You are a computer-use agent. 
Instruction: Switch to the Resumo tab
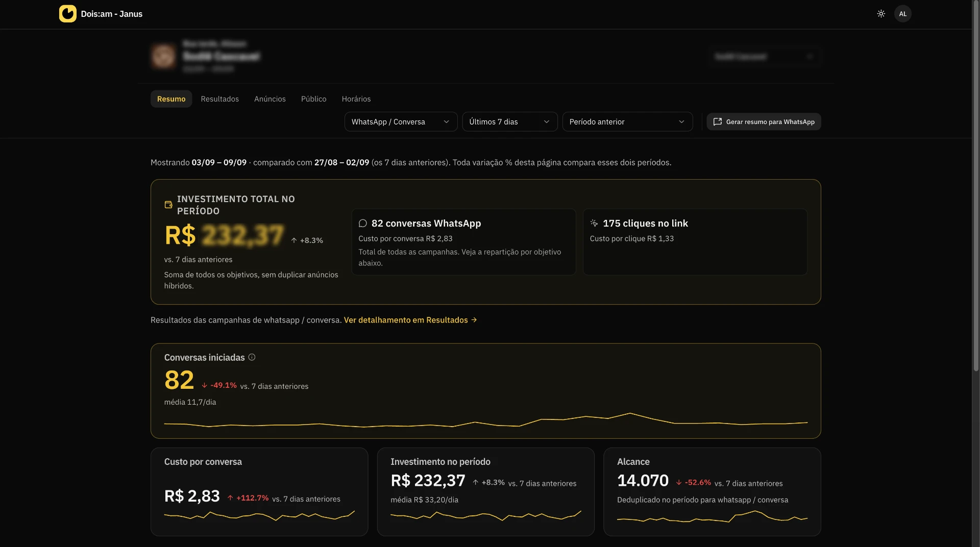[171, 99]
